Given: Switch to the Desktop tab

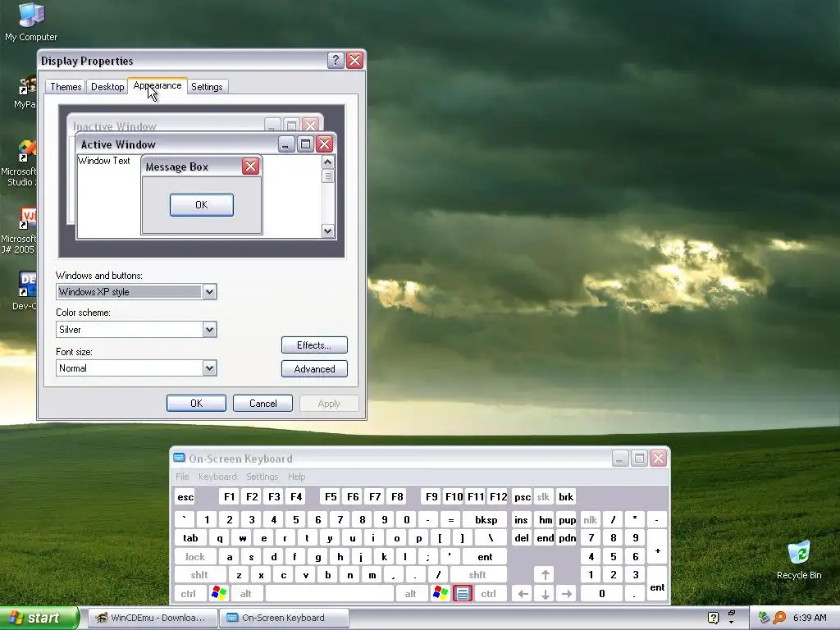Looking at the screenshot, I should pyautogui.click(x=107, y=87).
